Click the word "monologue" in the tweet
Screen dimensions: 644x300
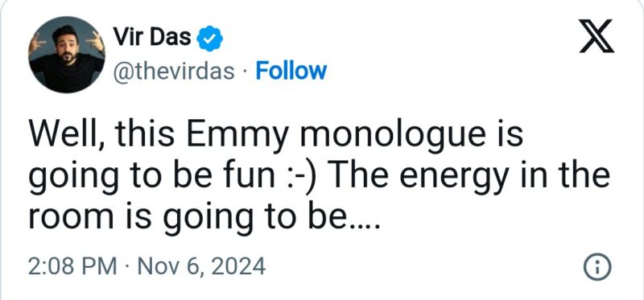[394, 134]
